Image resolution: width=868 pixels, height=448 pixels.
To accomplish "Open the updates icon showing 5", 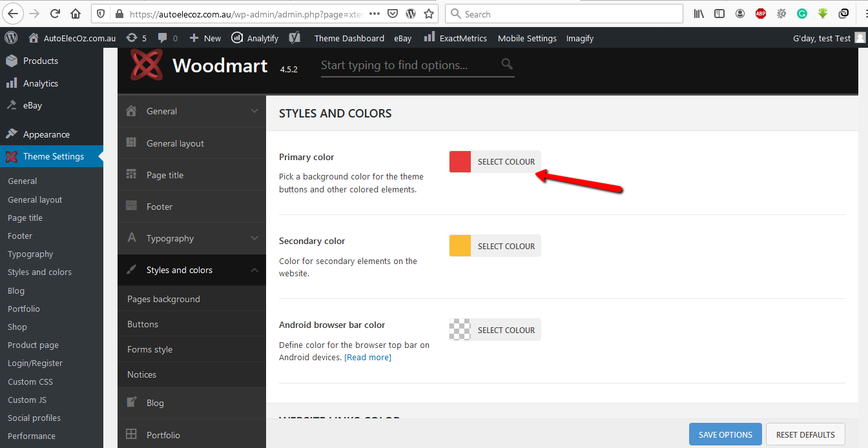I will click(136, 38).
